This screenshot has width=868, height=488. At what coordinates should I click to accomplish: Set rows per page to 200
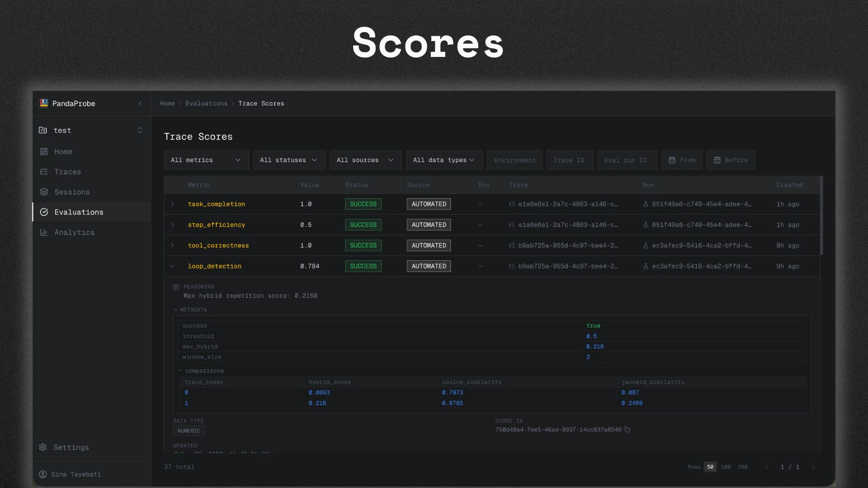742,467
